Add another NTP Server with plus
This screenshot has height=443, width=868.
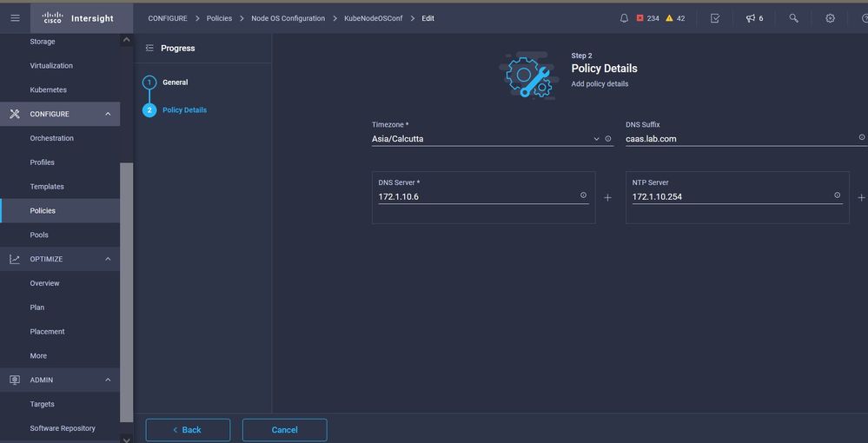(x=861, y=198)
